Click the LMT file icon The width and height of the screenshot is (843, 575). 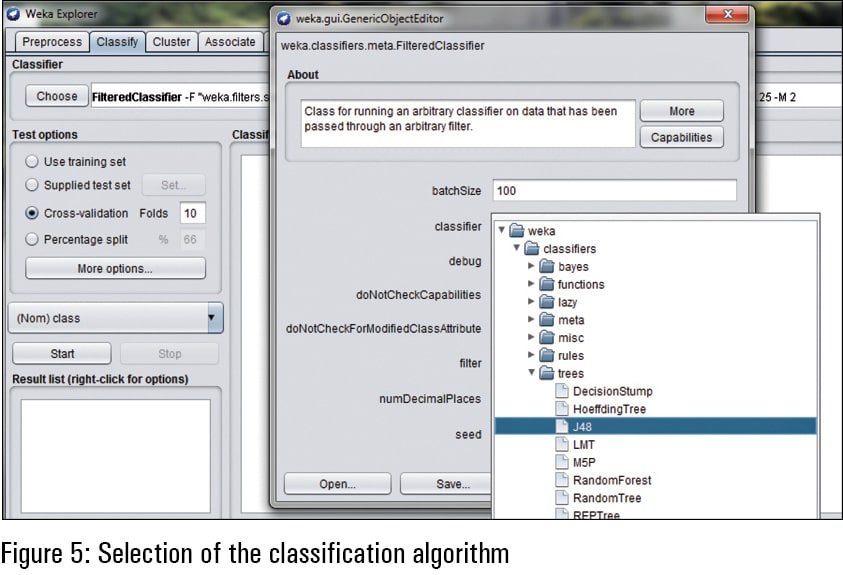(x=562, y=444)
